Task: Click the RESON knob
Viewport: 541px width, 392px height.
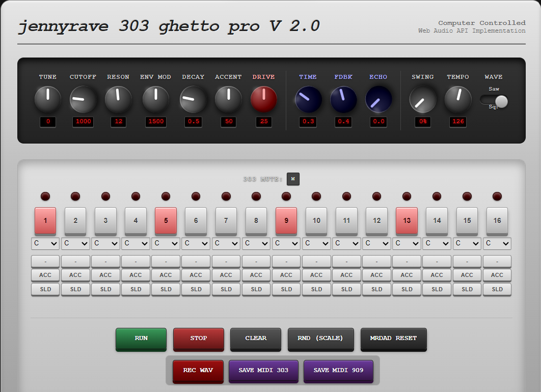Action: click(x=118, y=99)
